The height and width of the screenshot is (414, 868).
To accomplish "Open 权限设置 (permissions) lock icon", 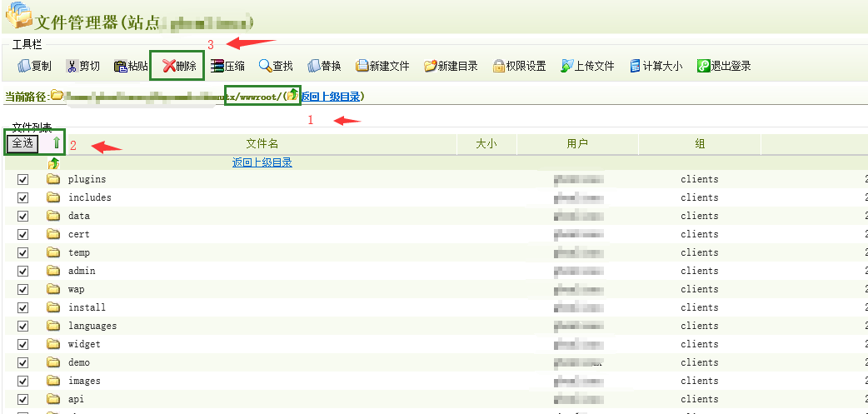I will pos(499,66).
